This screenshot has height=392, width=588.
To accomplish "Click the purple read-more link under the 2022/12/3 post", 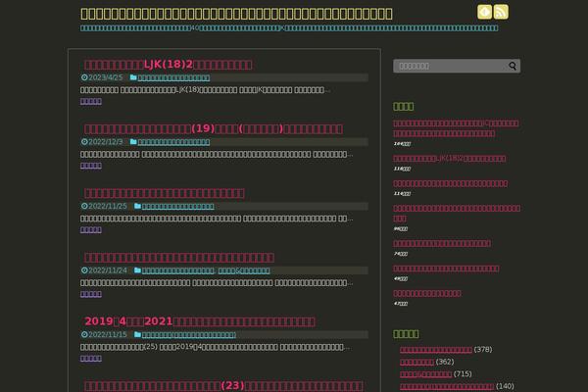I will 91,166.
